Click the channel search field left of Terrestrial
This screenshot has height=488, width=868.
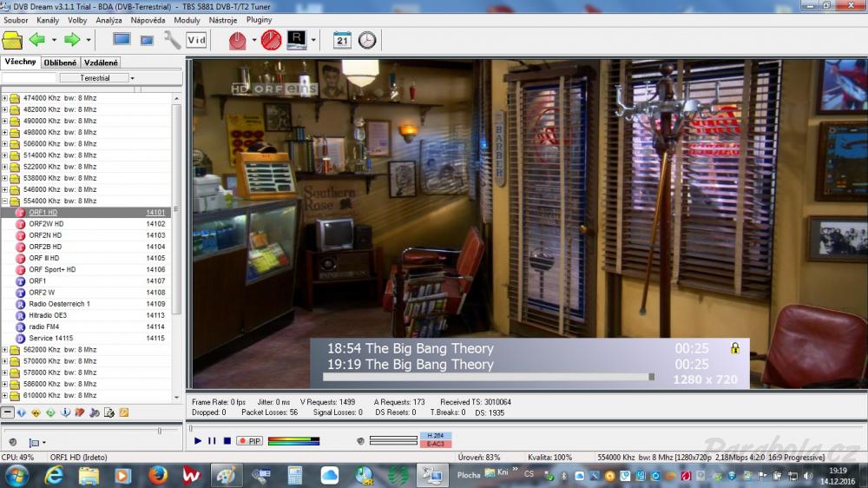pos(30,78)
